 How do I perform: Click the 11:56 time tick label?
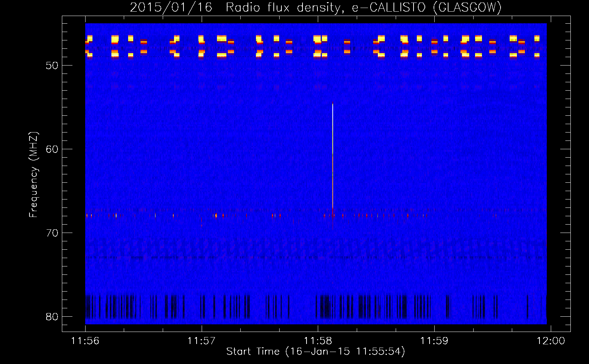pos(85,341)
